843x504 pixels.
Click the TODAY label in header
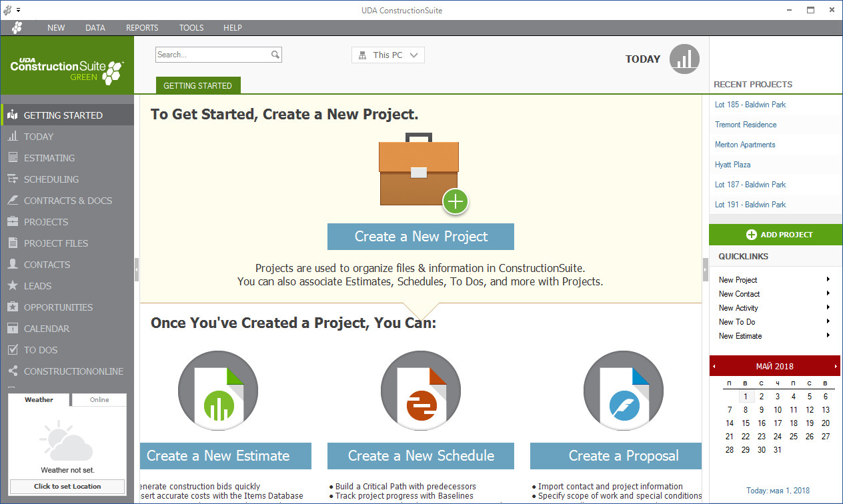click(643, 59)
